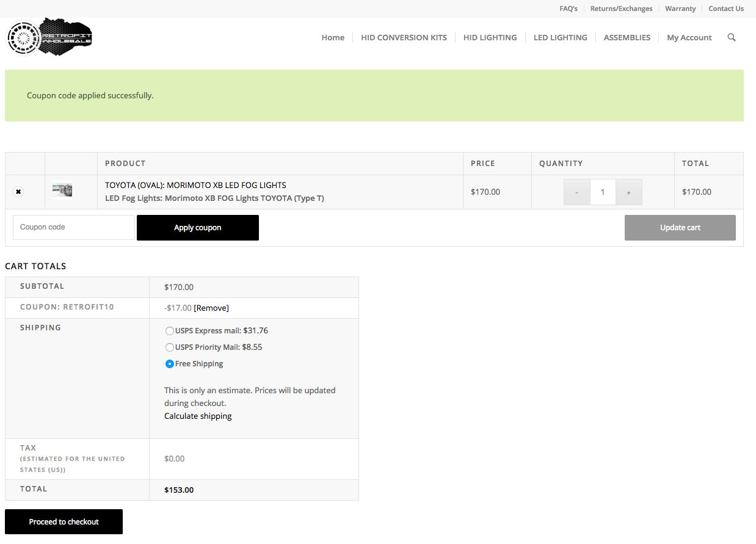Go to the Home menu item
Viewport: 756px width, 544px height.
coord(333,37)
